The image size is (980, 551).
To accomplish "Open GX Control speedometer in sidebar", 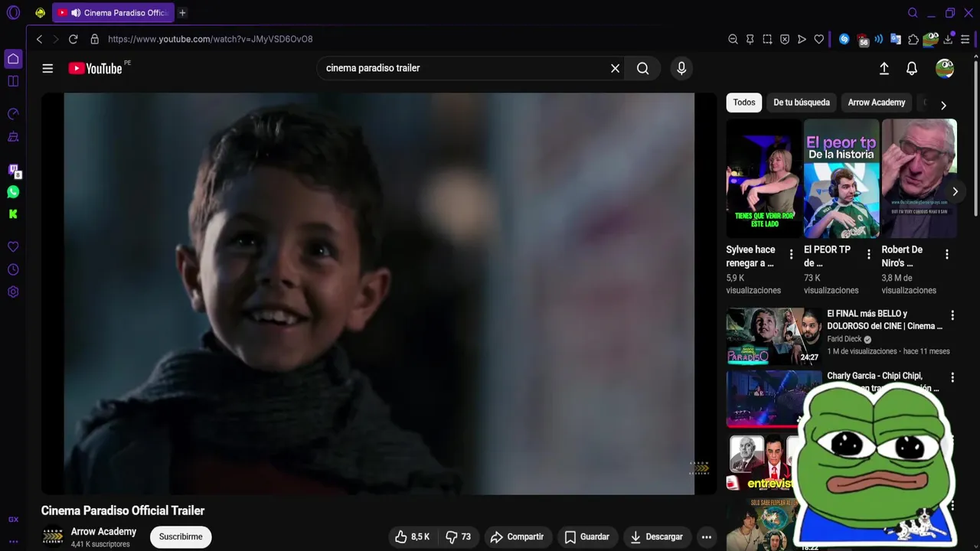I will [13, 114].
